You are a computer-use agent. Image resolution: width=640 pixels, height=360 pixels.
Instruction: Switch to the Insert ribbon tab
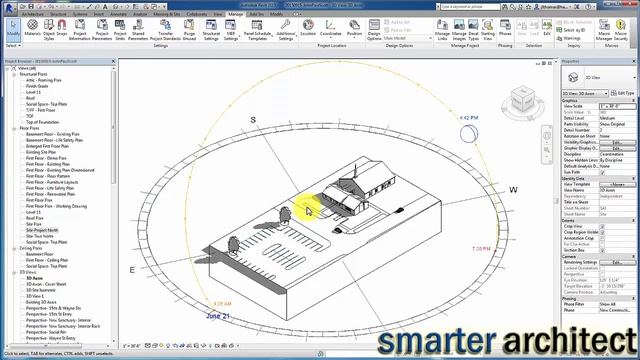tap(98, 14)
